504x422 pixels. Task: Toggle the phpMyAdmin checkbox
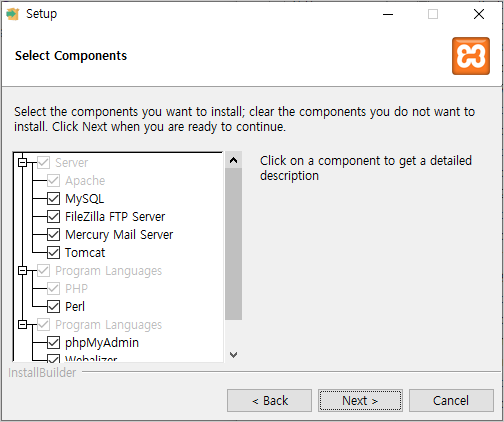click(x=53, y=342)
